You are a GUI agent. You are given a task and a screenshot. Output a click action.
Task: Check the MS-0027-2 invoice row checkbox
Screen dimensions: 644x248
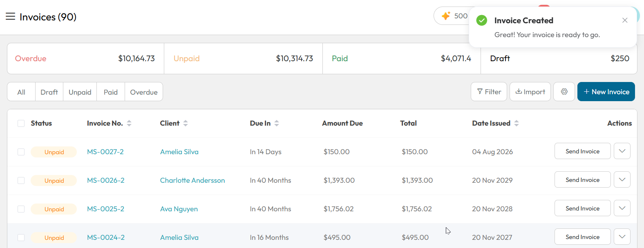21,152
